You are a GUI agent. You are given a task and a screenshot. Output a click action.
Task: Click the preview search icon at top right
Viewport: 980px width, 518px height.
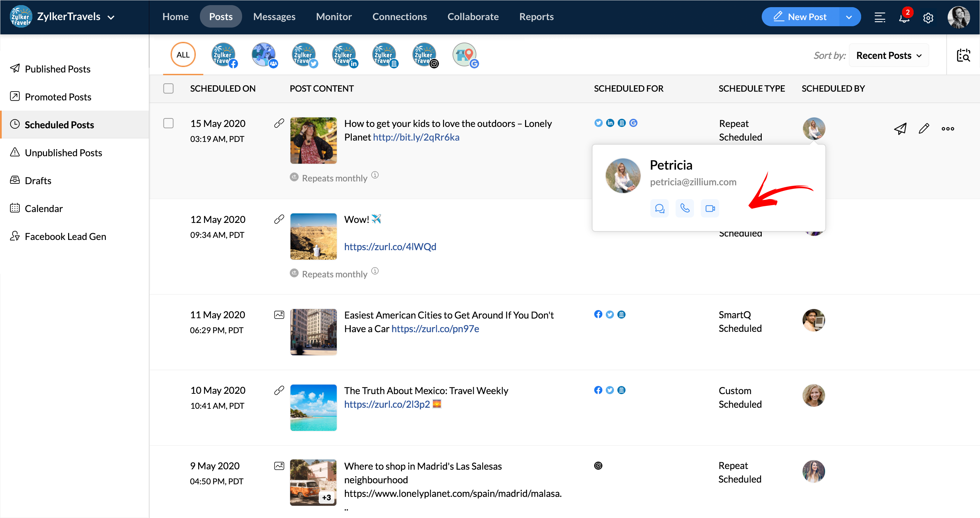click(x=963, y=55)
